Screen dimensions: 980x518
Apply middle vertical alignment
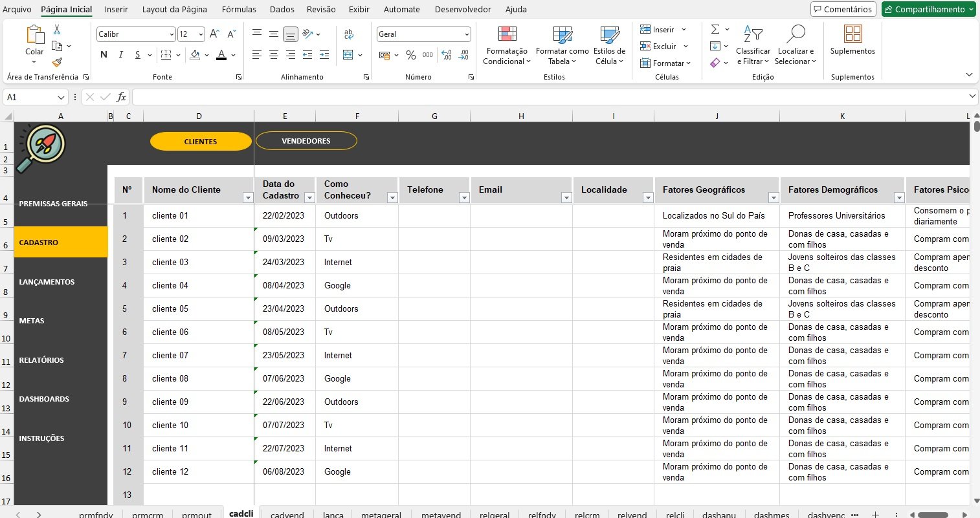274,34
